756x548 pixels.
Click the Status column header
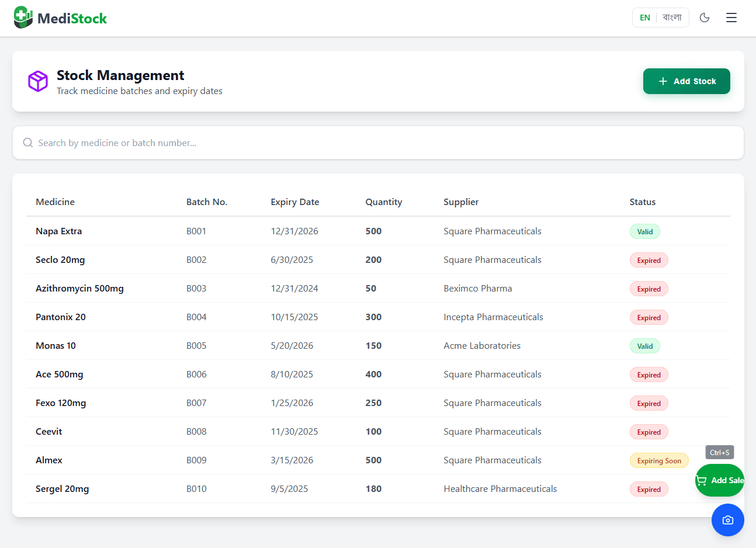click(642, 202)
